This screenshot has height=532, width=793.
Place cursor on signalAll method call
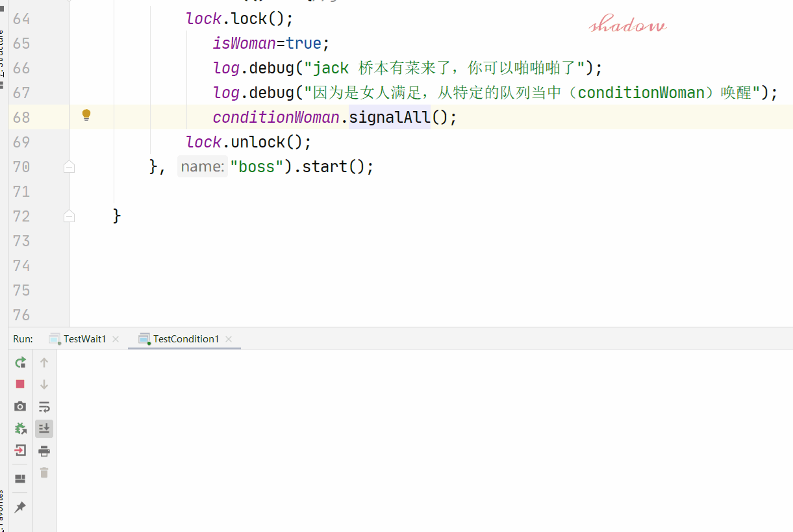(390, 118)
